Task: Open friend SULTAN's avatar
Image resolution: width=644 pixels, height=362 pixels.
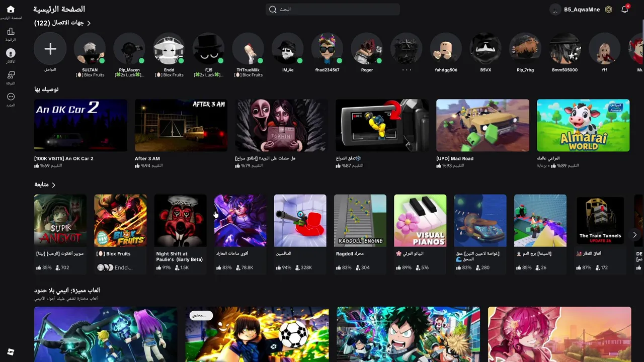Action: click(90, 49)
